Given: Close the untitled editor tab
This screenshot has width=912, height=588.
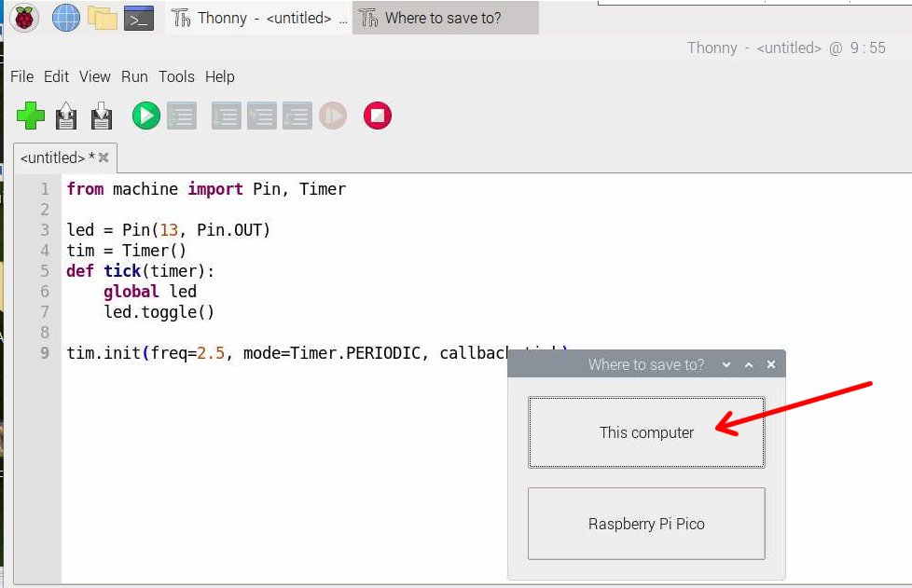Looking at the screenshot, I should [x=104, y=157].
